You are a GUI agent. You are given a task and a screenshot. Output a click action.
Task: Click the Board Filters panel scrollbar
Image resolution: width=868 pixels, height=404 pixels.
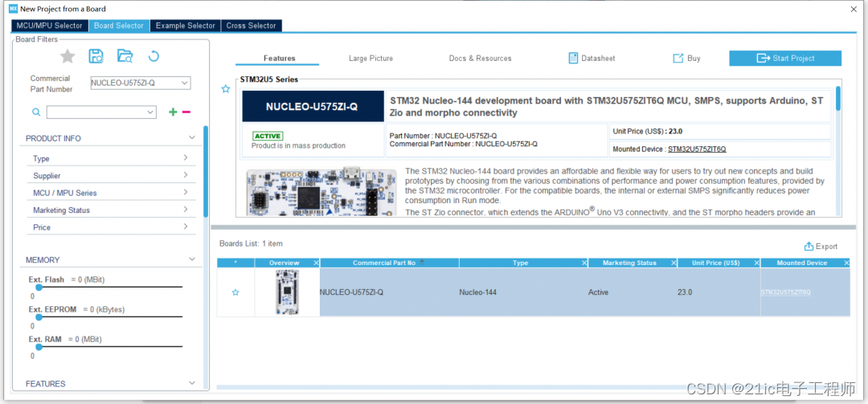[206, 172]
